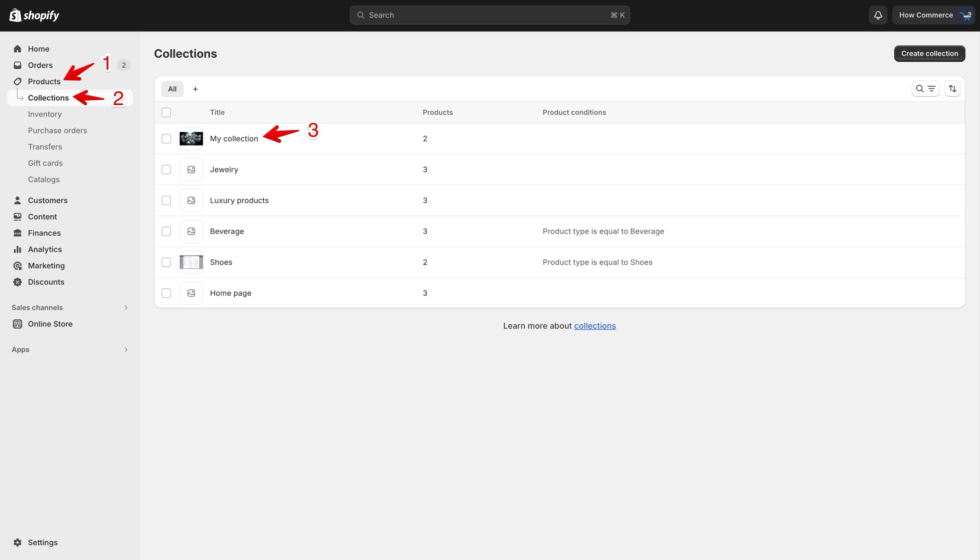Viewport: 980px width, 560px height.
Task: Open the Jewelry collection title
Action: tap(224, 170)
